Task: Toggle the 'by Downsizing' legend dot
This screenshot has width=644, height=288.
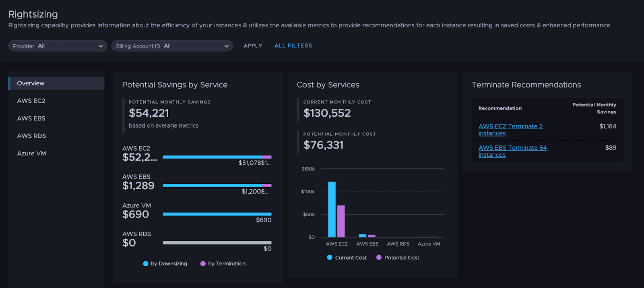Action: [146, 264]
